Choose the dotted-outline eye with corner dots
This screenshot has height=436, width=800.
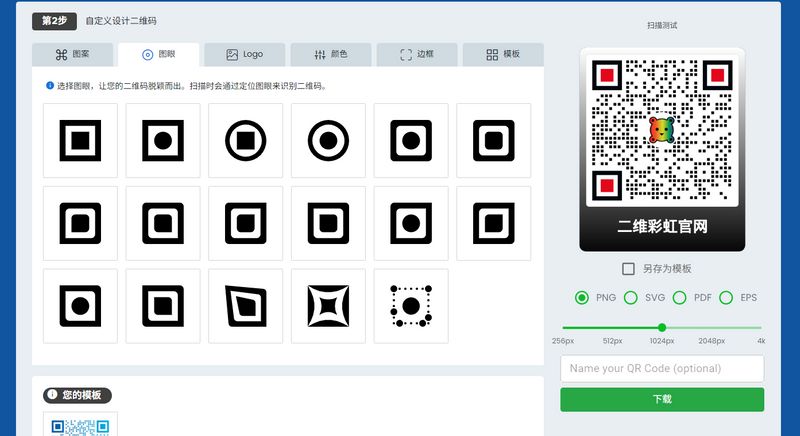pos(411,305)
